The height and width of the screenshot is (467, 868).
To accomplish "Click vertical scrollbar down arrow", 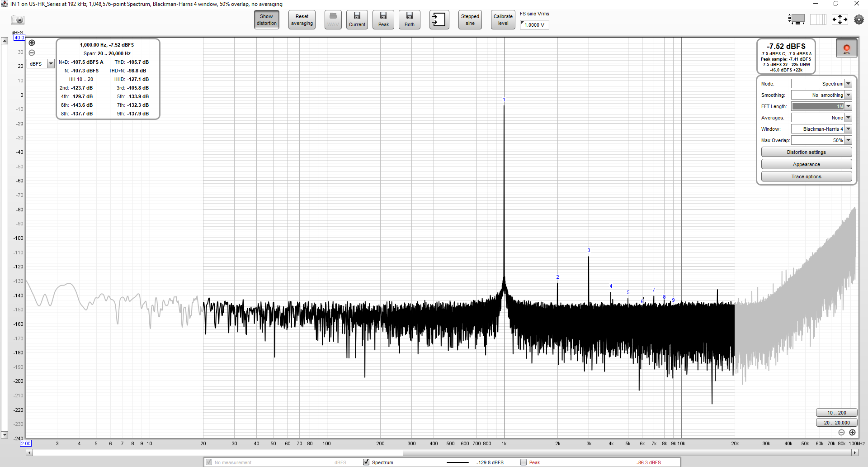I will click(5, 435).
